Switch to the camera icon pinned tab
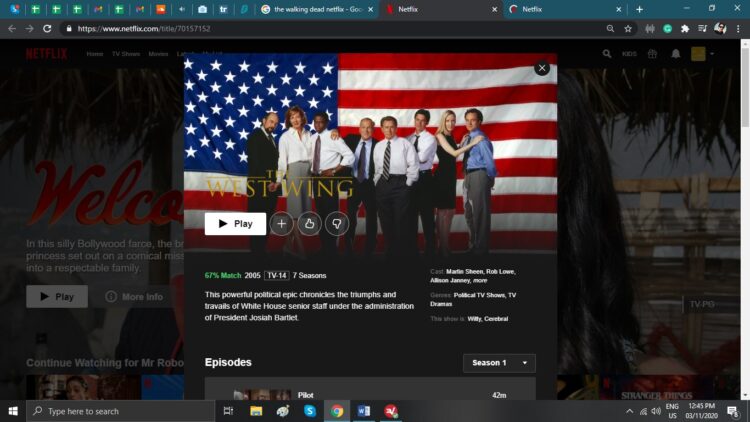750x422 pixels. tap(202, 9)
